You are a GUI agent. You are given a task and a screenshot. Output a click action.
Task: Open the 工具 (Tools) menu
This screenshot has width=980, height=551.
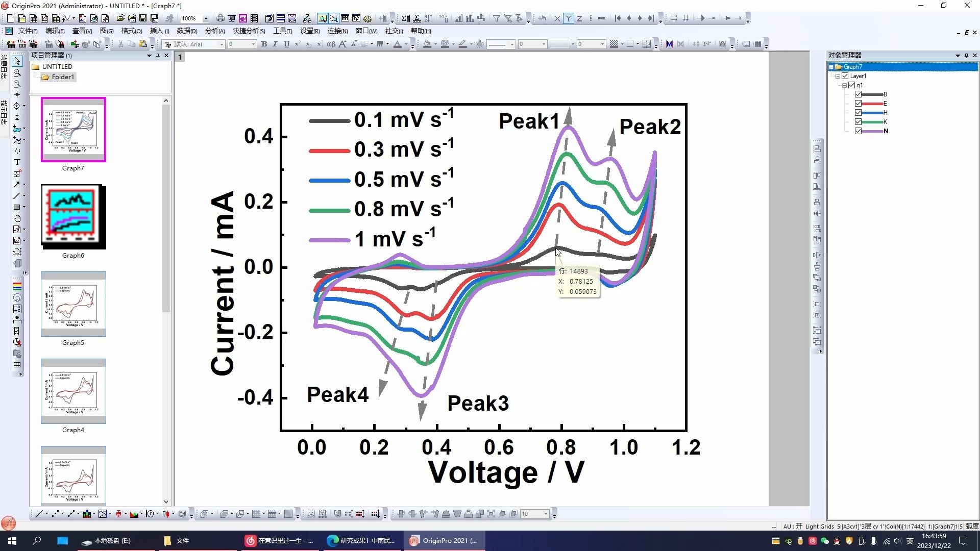click(282, 31)
